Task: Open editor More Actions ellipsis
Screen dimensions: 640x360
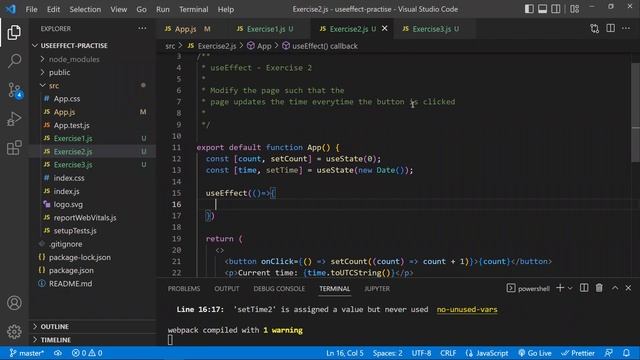Action: (x=626, y=29)
